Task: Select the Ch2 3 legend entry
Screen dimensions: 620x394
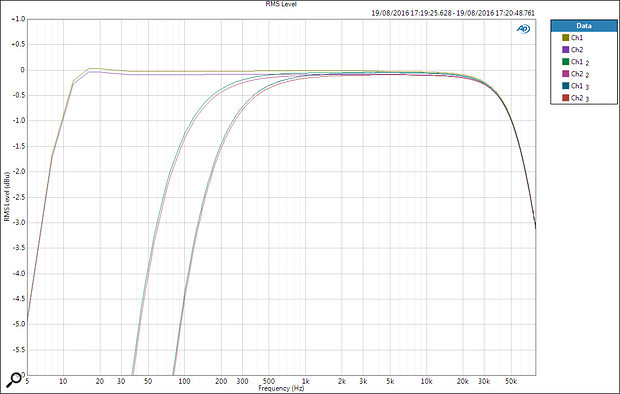Action: point(580,98)
